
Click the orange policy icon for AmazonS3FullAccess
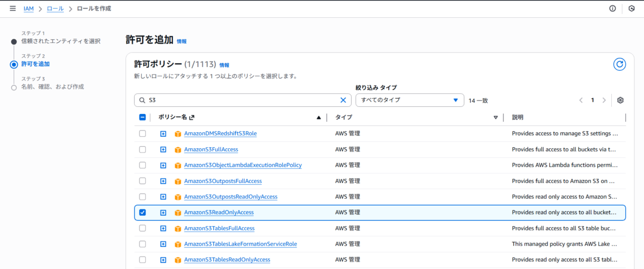(178, 150)
